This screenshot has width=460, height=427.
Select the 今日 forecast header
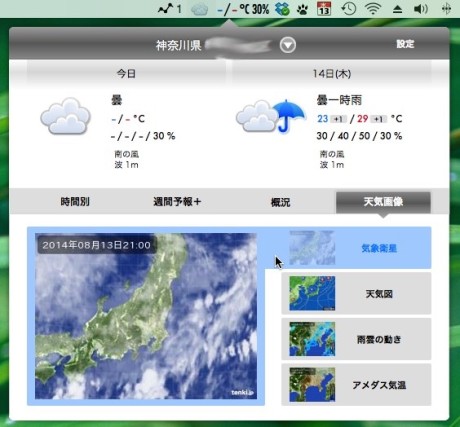(126, 73)
